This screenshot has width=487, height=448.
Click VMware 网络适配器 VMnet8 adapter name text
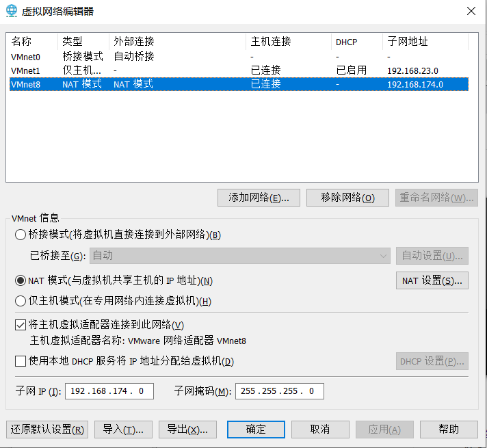coord(187,341)
